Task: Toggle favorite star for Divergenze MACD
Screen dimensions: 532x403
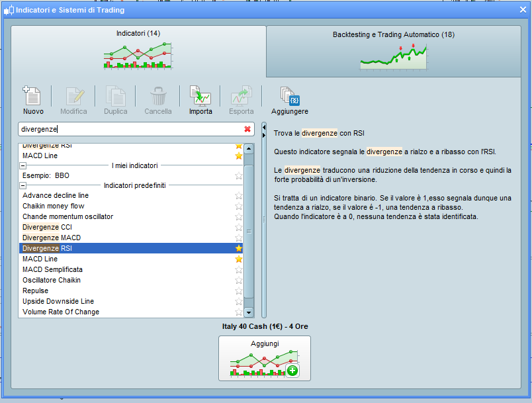Action: pos(239,238)
